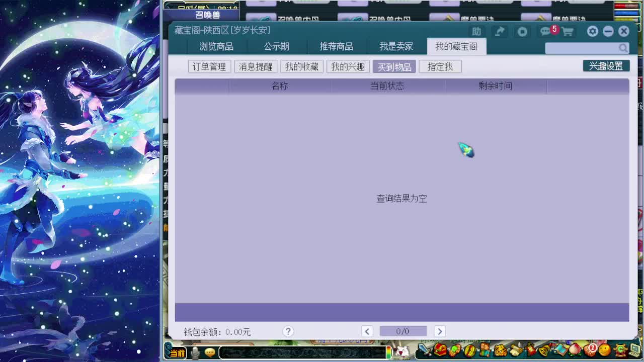Click the bottom toolbar icon with red 2 badge
Viewport: 644px width, 362px height.
(591, 349)
